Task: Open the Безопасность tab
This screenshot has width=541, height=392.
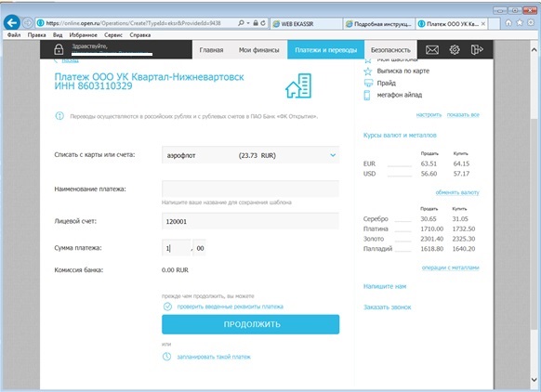Action: (390, 50)
